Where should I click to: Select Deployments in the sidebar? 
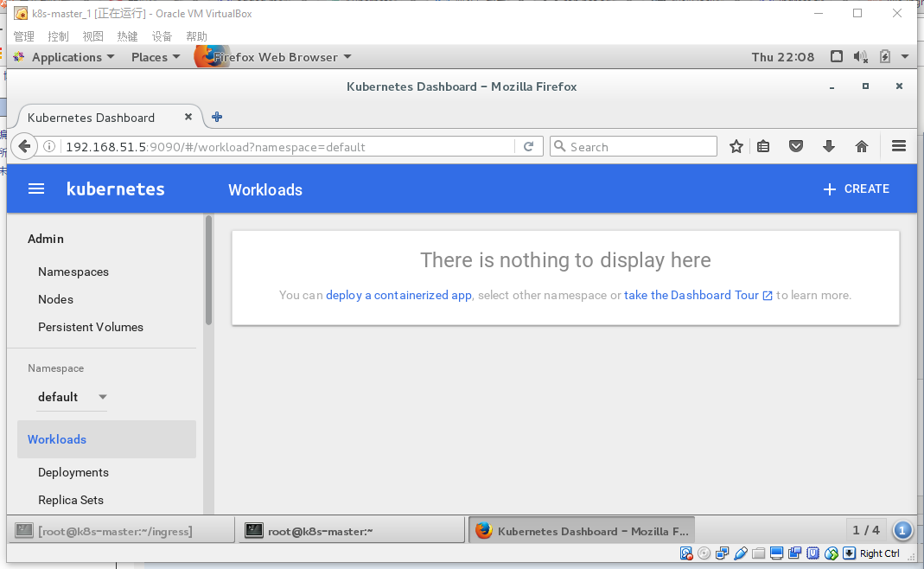(73, 472)
